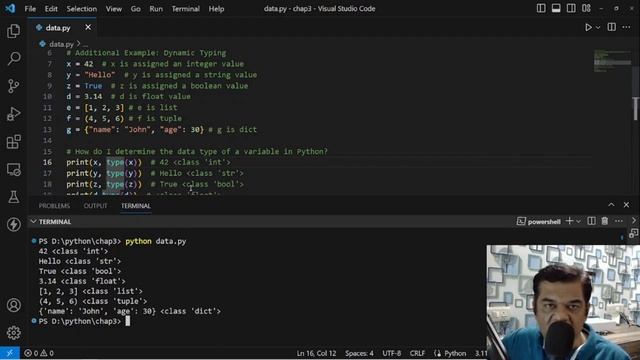This screenshot has width=640, height=360.
Task: Open the Search view
Action: [13, 58]
